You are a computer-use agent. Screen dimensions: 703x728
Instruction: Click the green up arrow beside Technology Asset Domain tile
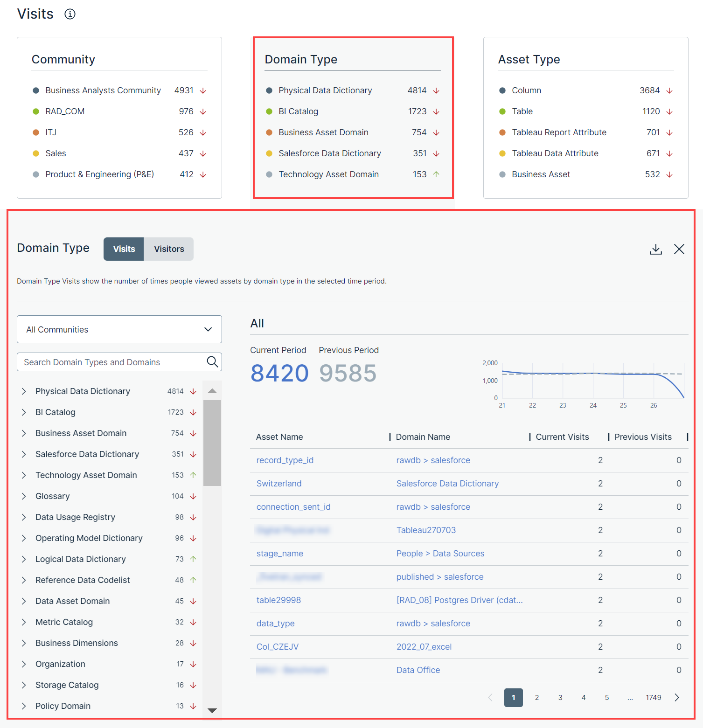[x=436, y=174]
